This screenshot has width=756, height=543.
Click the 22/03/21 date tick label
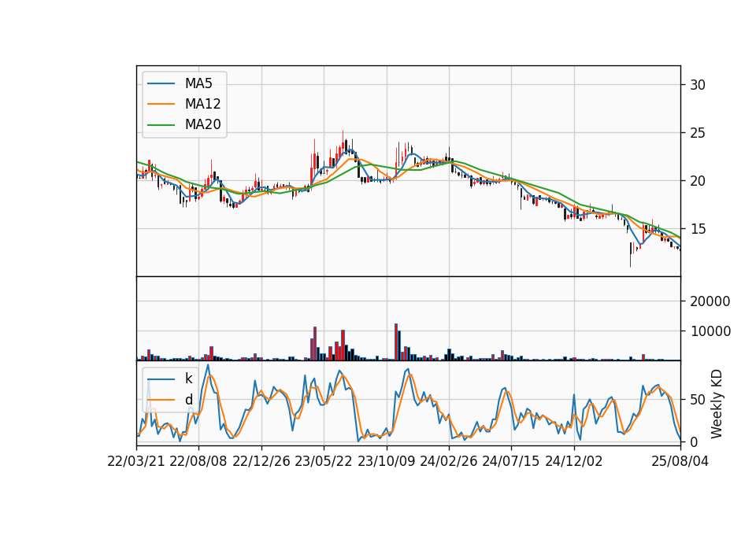[x=136, y=461]
